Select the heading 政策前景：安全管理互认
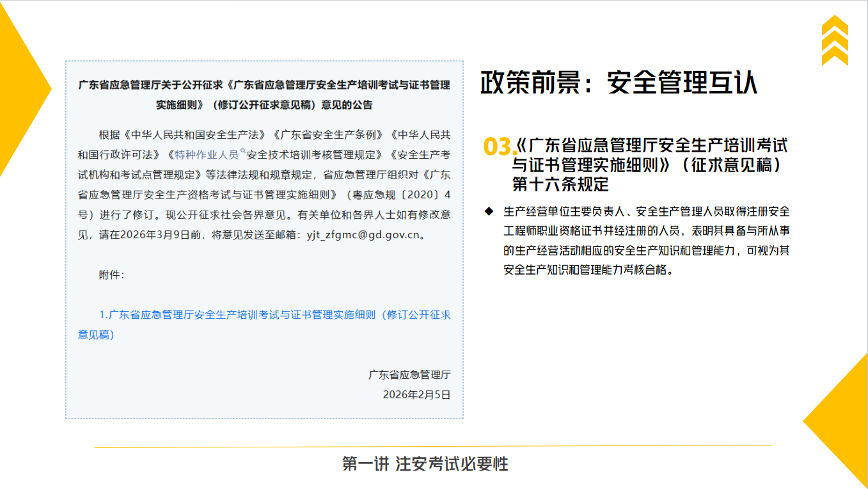The image size is (868, 489). pos(619,83)
